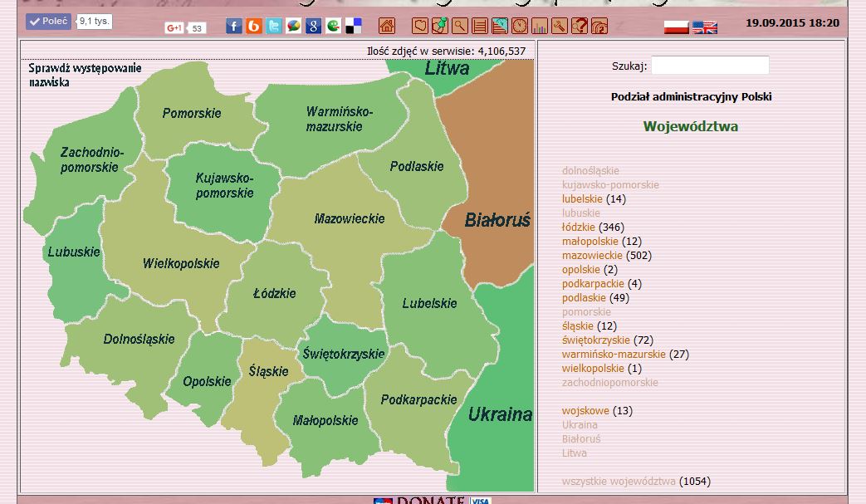Click Sprawdź występowanie nazwiska link

(85, 75)
